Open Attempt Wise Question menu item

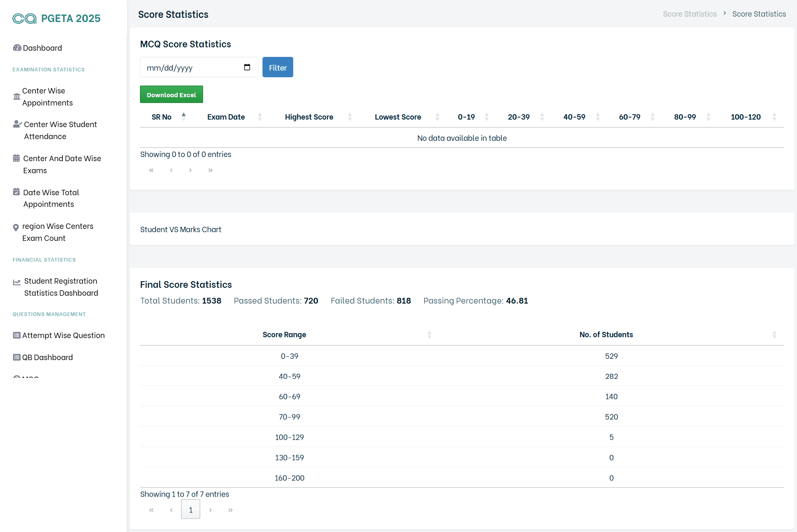coord(63,336)
